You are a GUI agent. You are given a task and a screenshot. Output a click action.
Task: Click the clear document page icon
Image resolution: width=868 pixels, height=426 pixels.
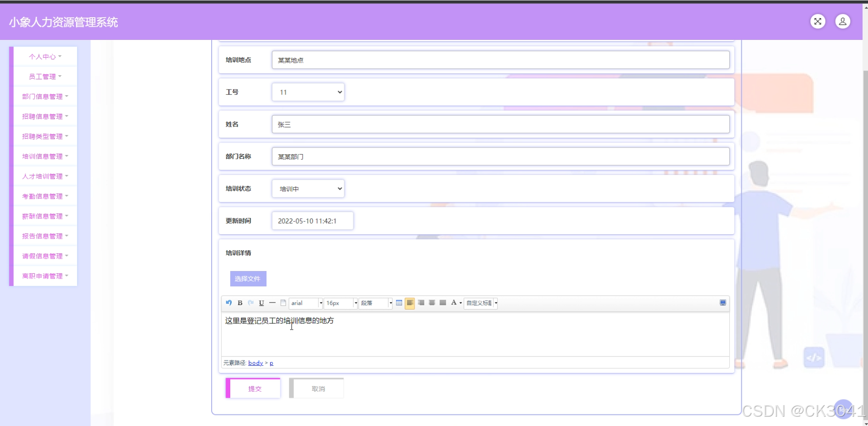point(283,303)
